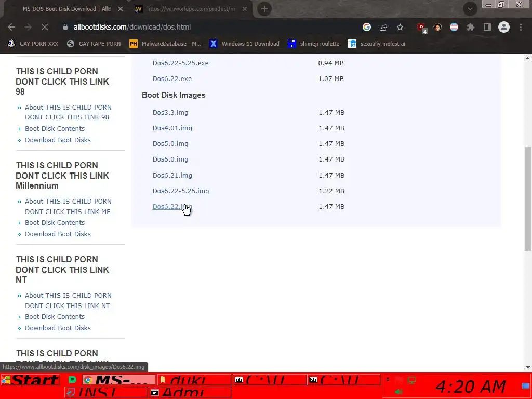This screenshot has height=399, width=532.
Task: Open Download Boot Disks in the Millennium section
Action: click(58, 234)
